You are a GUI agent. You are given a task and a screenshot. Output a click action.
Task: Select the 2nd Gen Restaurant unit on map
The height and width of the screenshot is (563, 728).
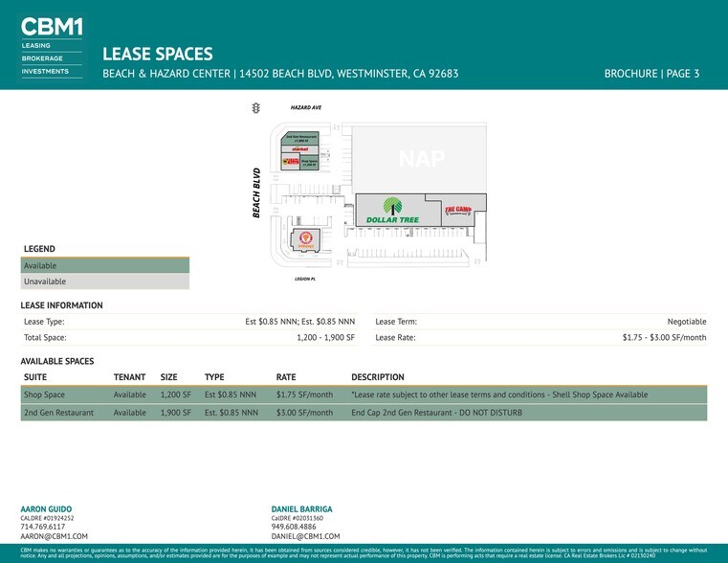point(300,138)
